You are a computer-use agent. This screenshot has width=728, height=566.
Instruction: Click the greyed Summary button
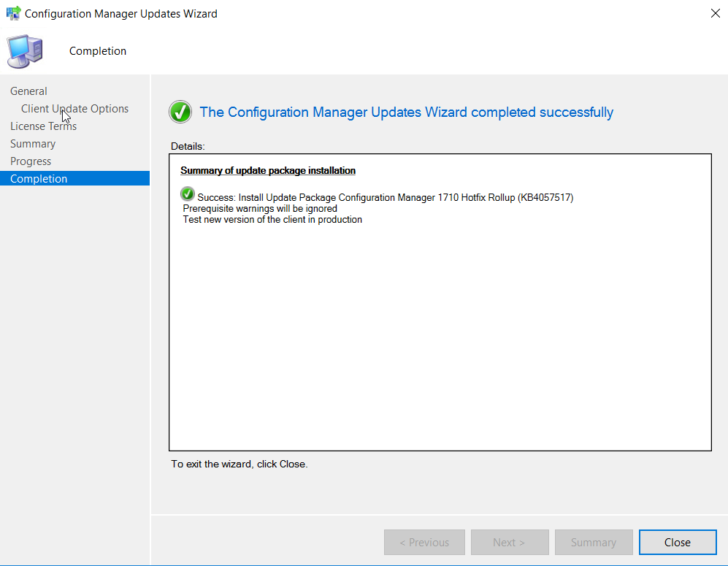[594, 542]
